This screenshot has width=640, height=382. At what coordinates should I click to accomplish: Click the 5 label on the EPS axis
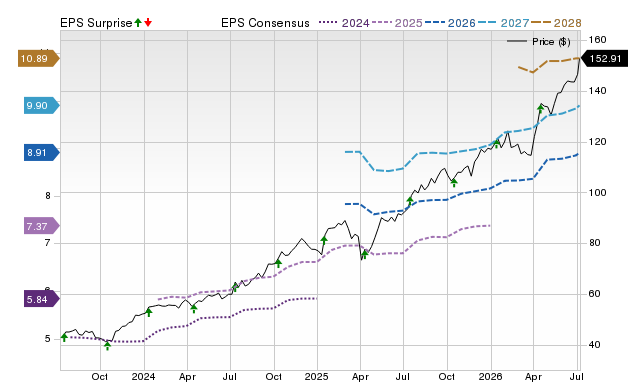(x=48, y=339)
